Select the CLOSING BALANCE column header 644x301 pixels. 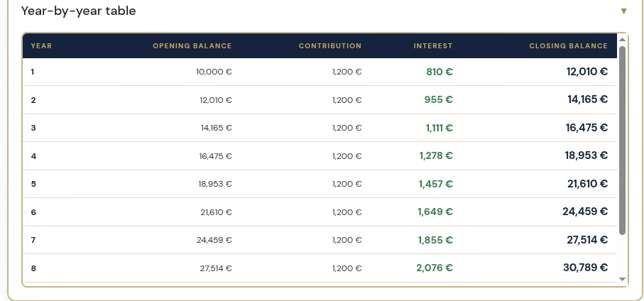(x=569, y=46)
